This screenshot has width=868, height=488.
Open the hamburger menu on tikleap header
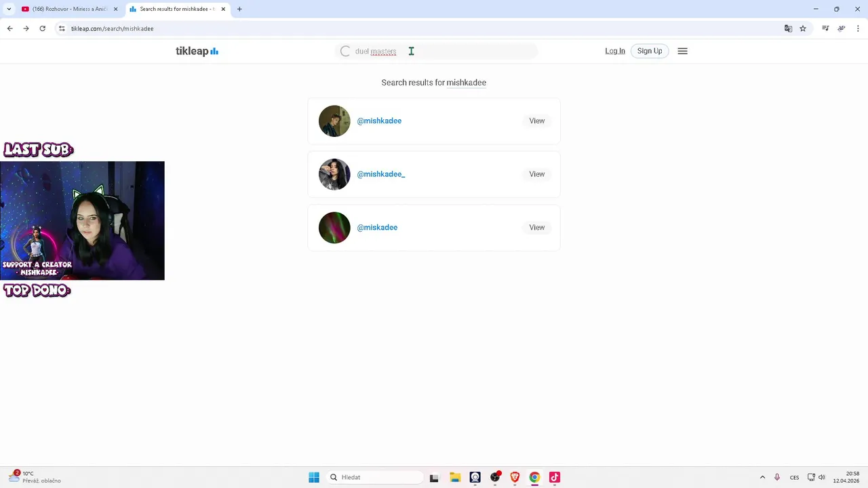pos(682,51)
